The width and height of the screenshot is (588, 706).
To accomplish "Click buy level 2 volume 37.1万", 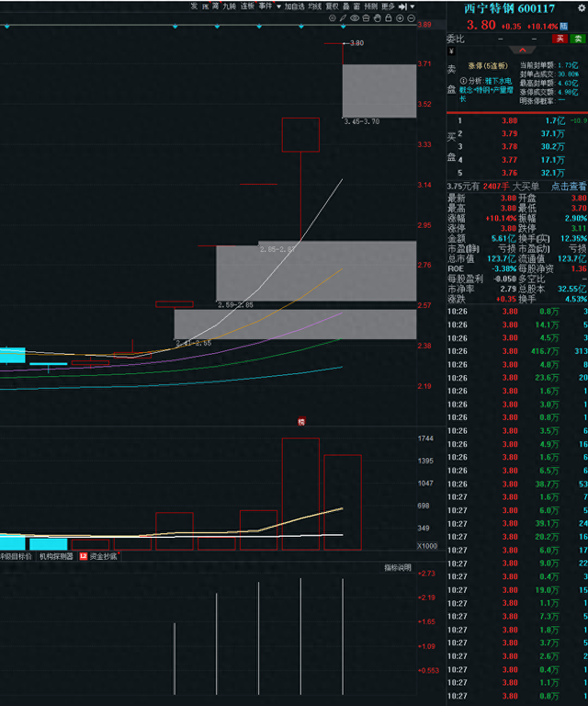I will click(553, 133).
